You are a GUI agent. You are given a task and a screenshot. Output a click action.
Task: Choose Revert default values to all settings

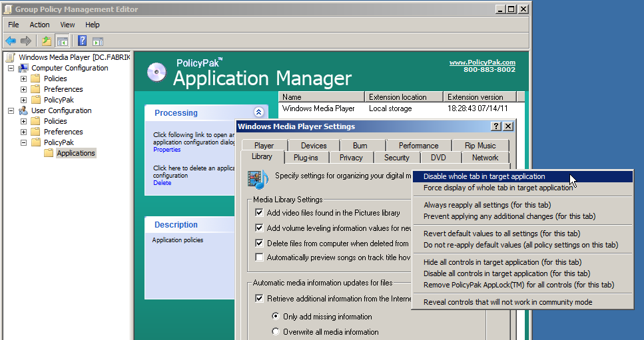[522, 234]
